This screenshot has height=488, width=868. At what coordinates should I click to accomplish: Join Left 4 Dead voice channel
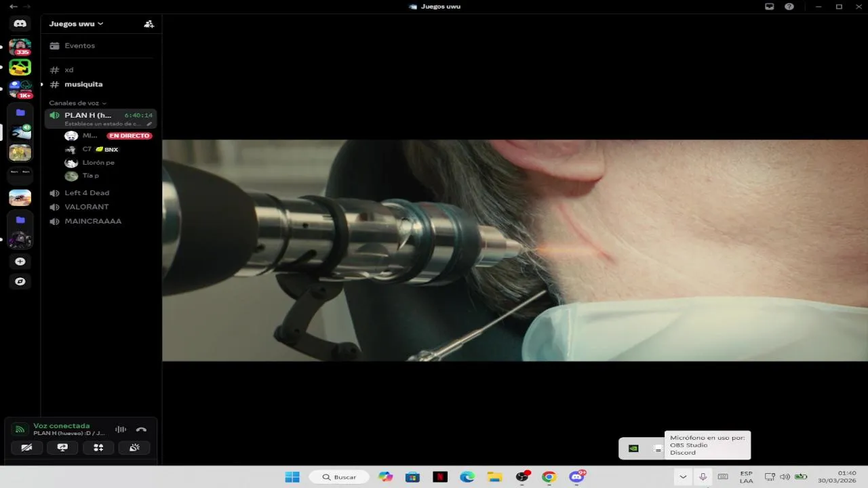pos(100,193)
